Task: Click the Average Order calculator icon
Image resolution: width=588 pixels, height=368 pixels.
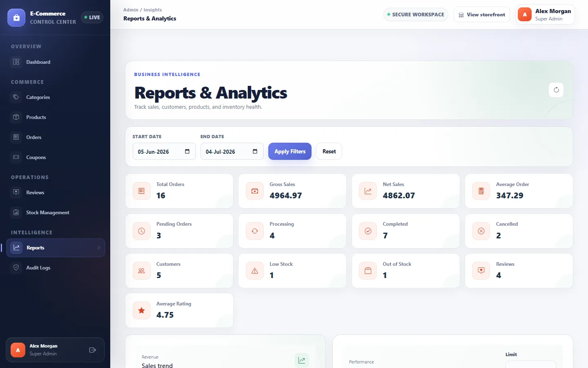Action: click(481, 191)
